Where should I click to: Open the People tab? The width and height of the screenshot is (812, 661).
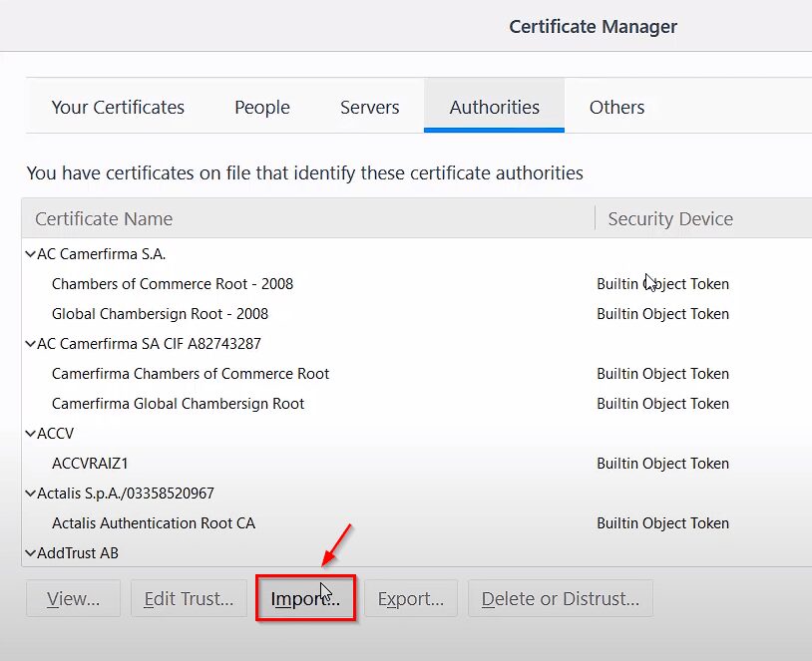pyautogui.click(x=262, y=107)
